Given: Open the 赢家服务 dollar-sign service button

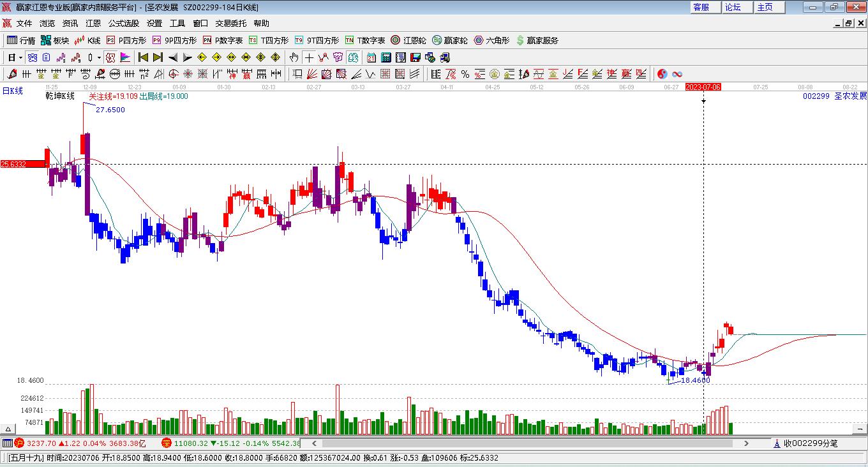Looking at the screenshot, I should (x=537, y=40).
